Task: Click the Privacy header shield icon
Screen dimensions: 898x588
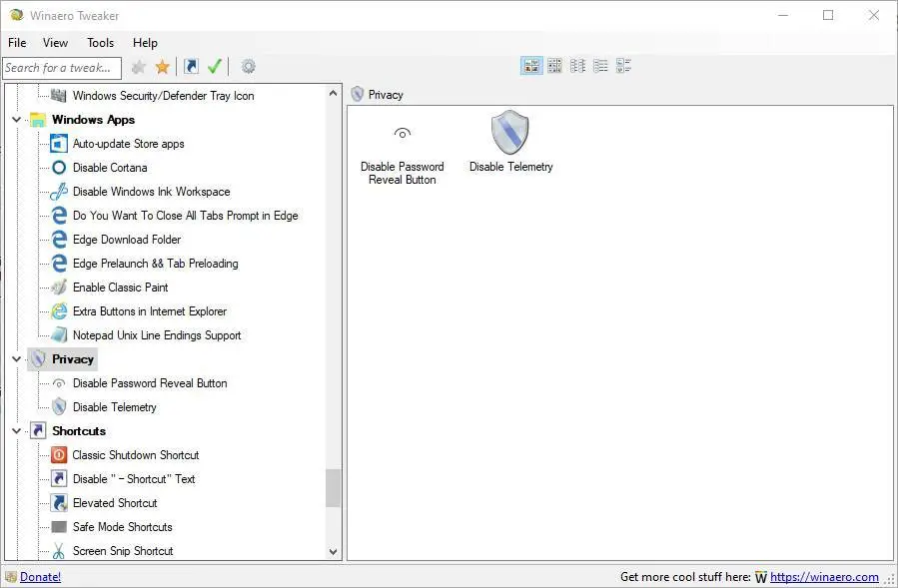Action: point(358,94)
